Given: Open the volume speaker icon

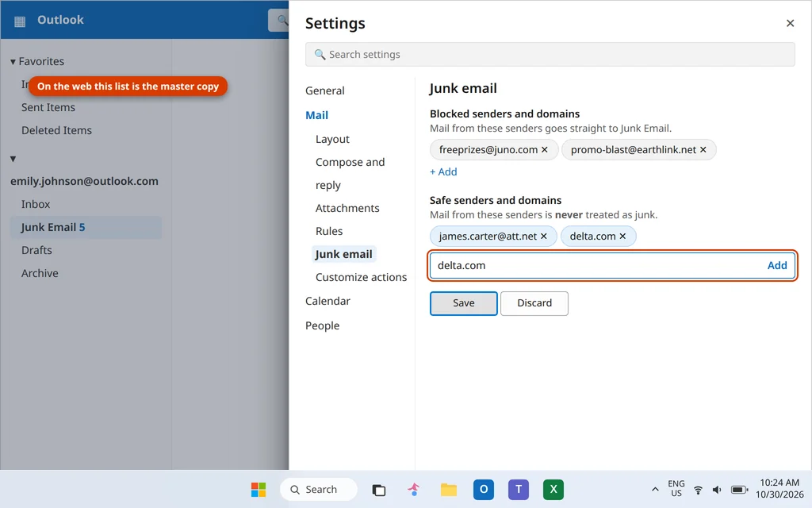Looking at the screenshot, I should coord(717,489).
